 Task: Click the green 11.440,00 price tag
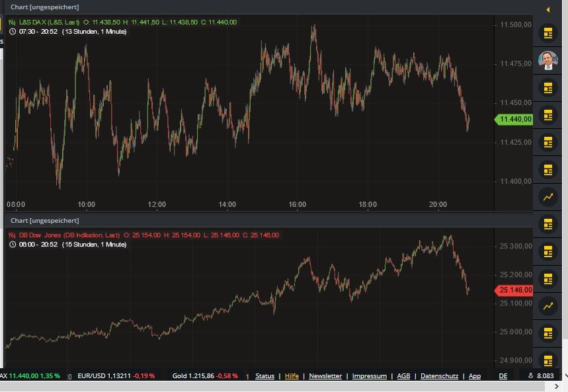coord(516,120)
